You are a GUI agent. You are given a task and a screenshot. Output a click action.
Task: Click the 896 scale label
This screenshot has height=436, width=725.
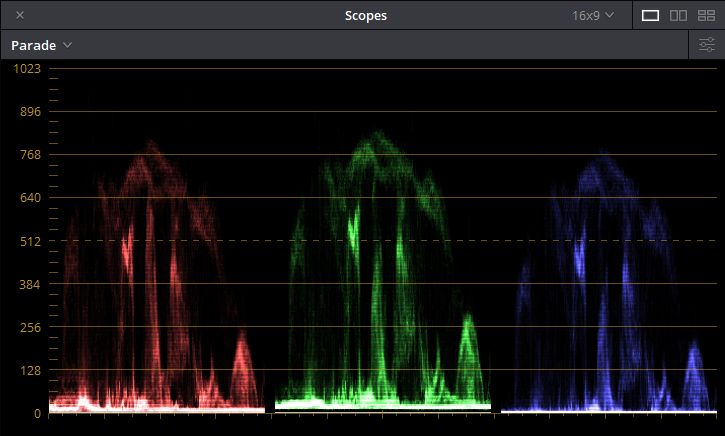31,111
